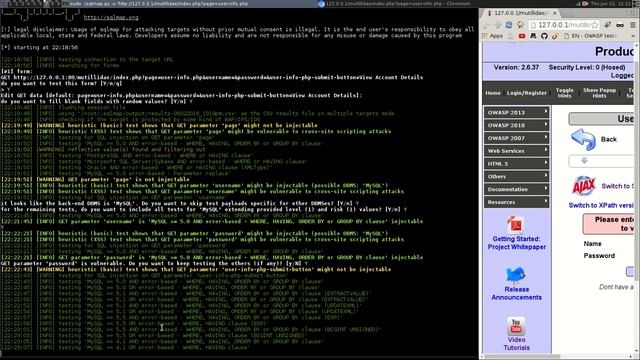The image size is (640, 360).
Task: Click terminal line 'starting at 22:18:56'
Action: (x=40, y=47)
